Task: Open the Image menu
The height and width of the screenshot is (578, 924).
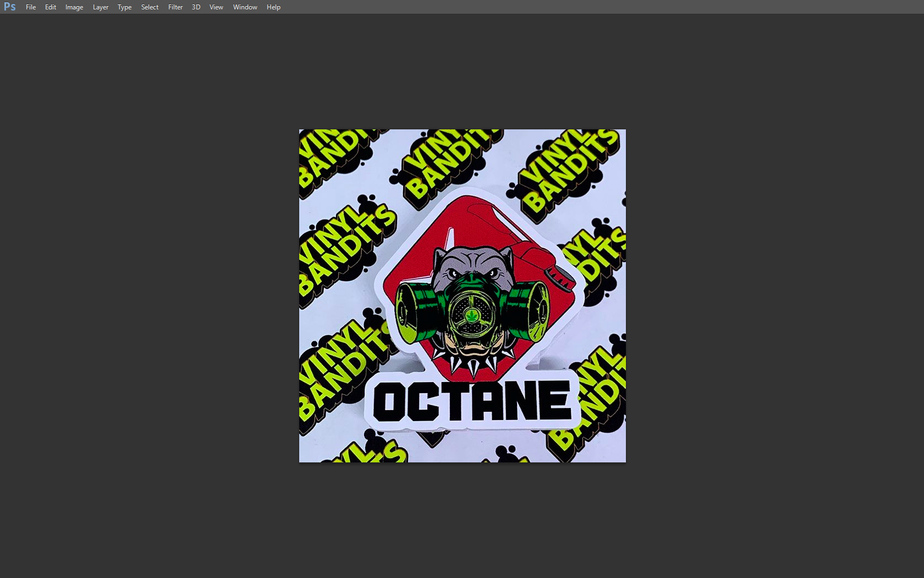Action: (x=74, y=7)
